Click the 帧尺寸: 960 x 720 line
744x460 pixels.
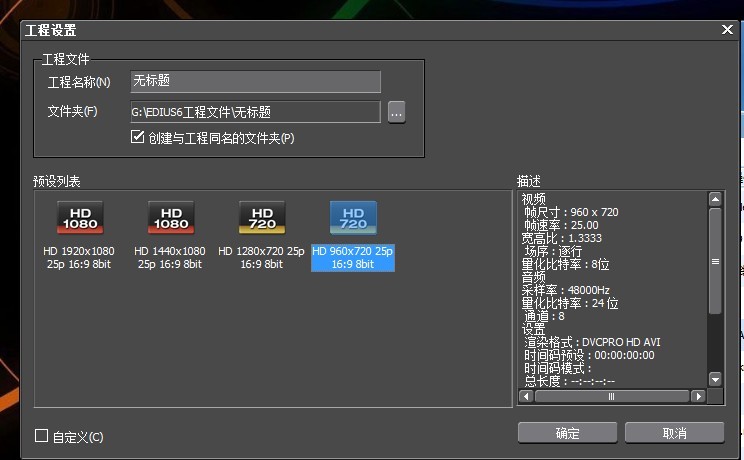tap(571, 212)
